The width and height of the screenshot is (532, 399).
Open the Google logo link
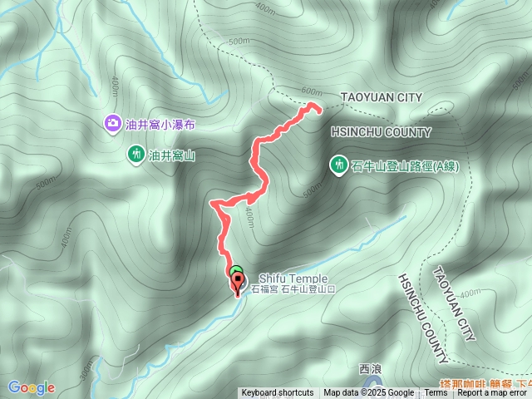[x=32, y=388]
